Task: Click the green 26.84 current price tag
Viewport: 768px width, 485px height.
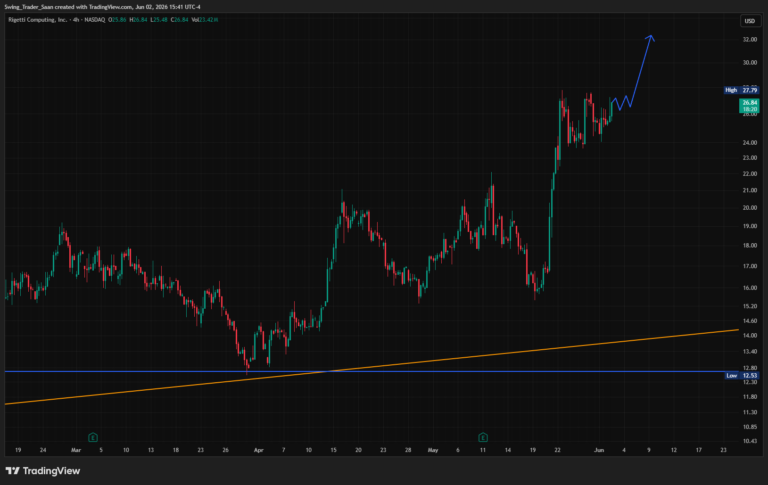Action: pyautogui.click(x=749, y=105)
